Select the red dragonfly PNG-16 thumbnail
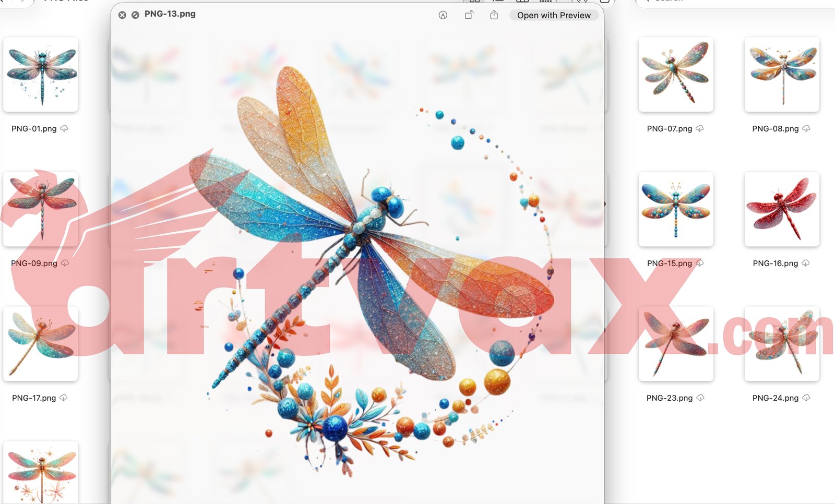835x504 pixels. [782, 209]
